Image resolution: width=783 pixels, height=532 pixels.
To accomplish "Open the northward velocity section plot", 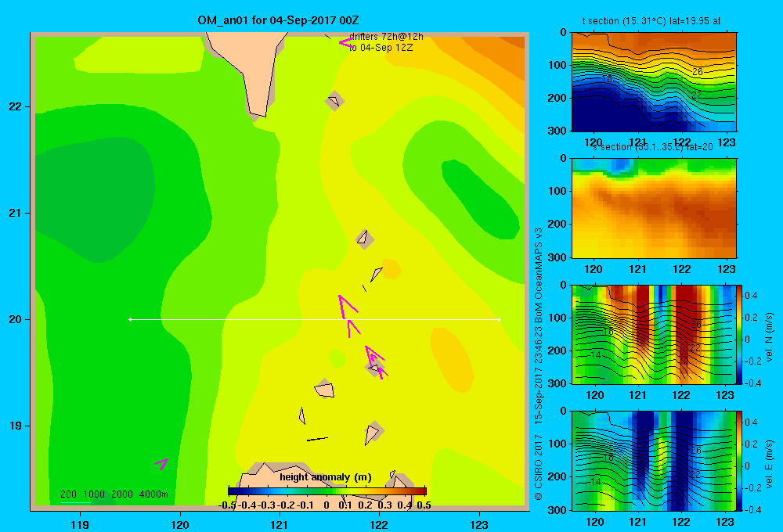I will pos(654,334).
